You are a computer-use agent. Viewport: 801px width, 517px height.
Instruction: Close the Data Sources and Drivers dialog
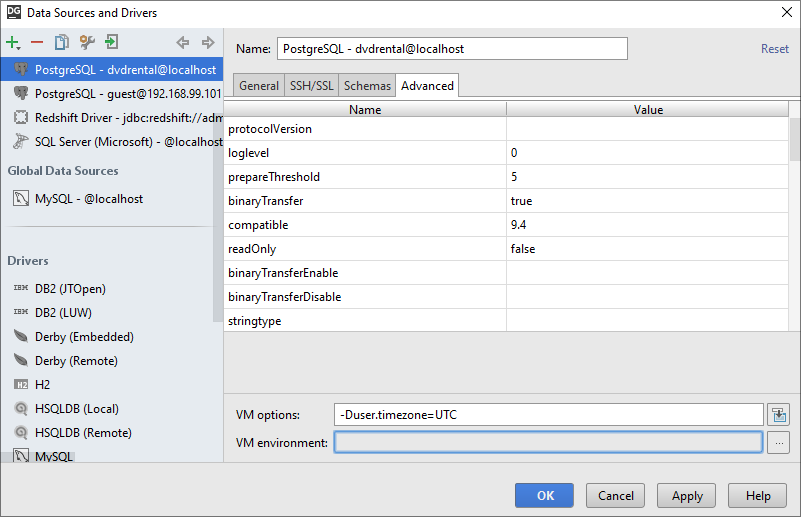click(x=787, y=12)
